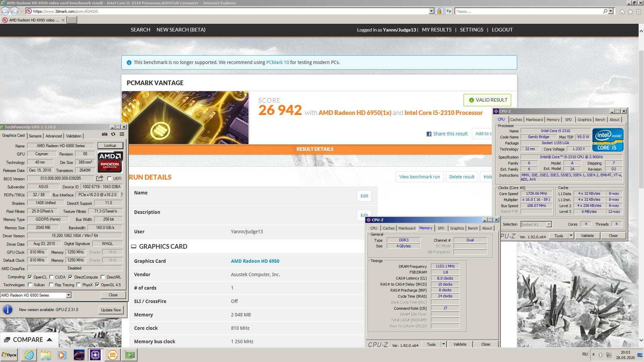Click the Internet Explorer back arrow
The height and width of the screenshot is (362, 644).
[x=5, y=11]
